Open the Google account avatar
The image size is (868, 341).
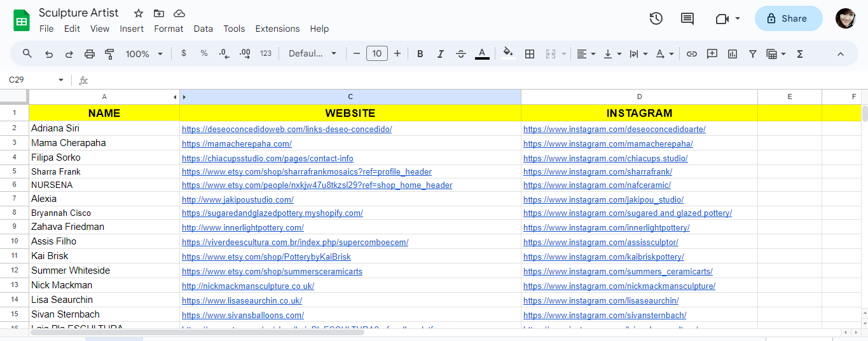pos(846,18)
